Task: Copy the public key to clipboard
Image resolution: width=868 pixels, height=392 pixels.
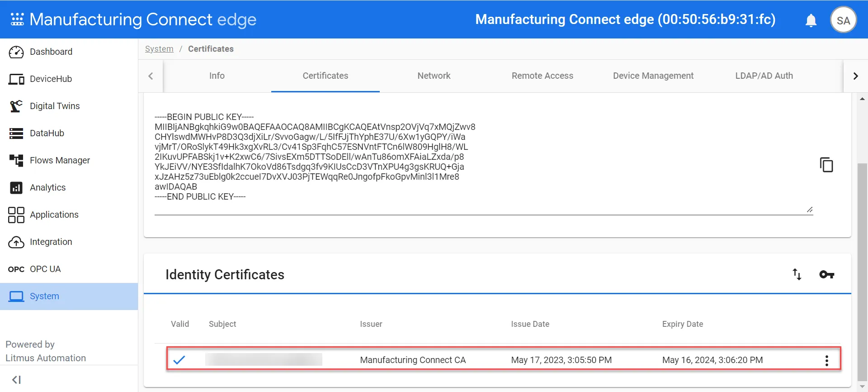Action: pos(826,165)
